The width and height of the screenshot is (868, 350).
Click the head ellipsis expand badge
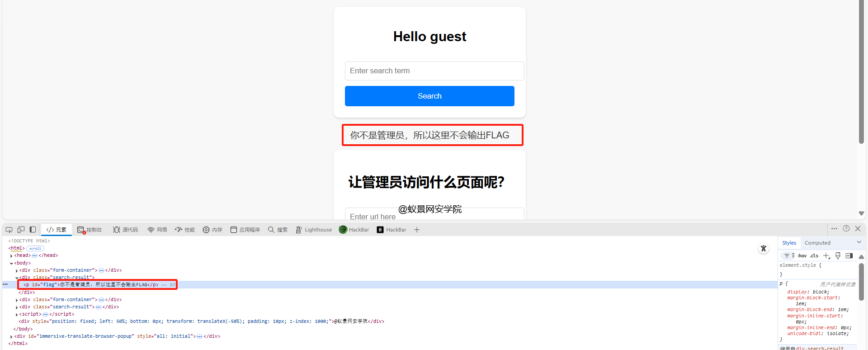[34, 255]
